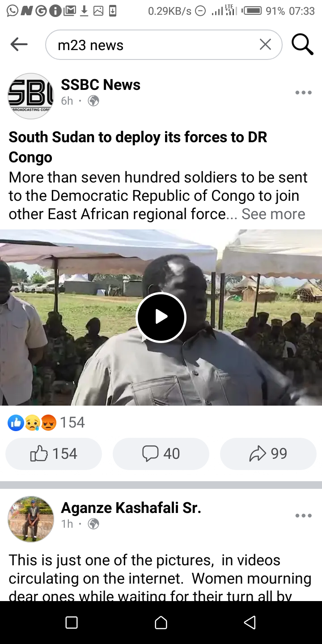
Task: Open SSBC News post options menu
Action: [x=303, y=93]
